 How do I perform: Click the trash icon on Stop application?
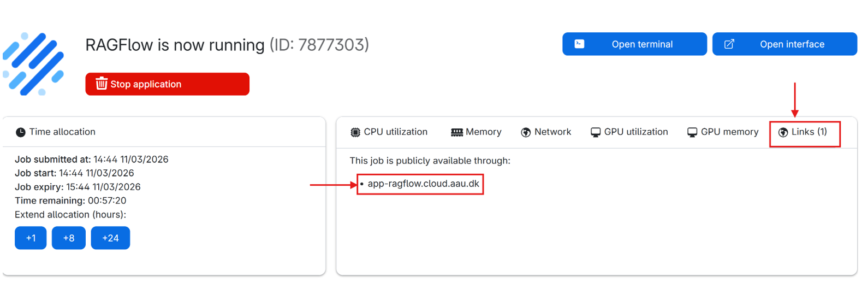tap(102, 84)
